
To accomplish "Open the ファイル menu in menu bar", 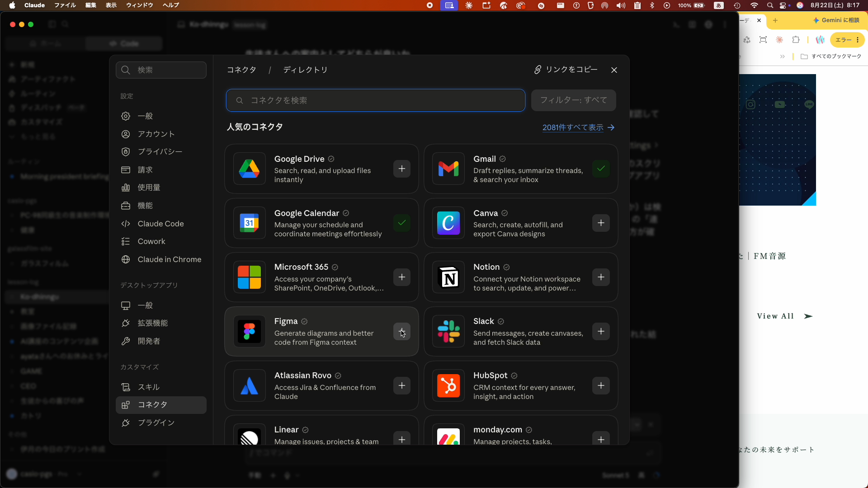I will [65, 5].
